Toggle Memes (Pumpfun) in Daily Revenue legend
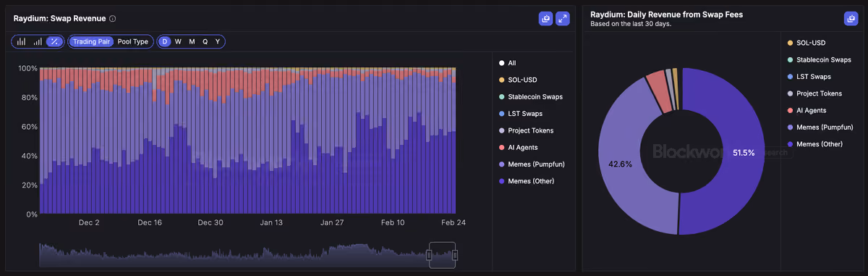868x276 pixels. [x=820, y=127]
